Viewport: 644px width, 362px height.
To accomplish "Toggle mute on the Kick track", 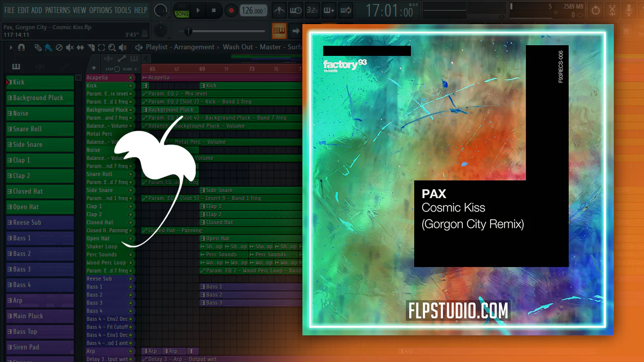I will [131, 86].
